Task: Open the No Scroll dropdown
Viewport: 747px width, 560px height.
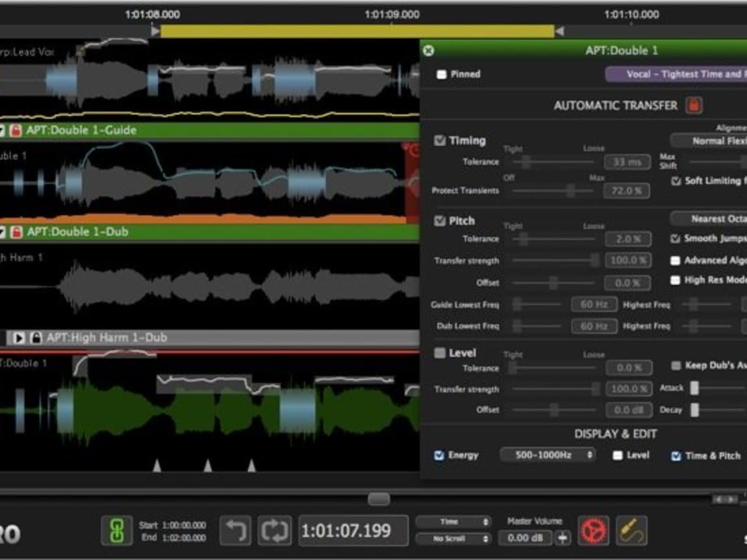Action: click(x=453, y=538)
